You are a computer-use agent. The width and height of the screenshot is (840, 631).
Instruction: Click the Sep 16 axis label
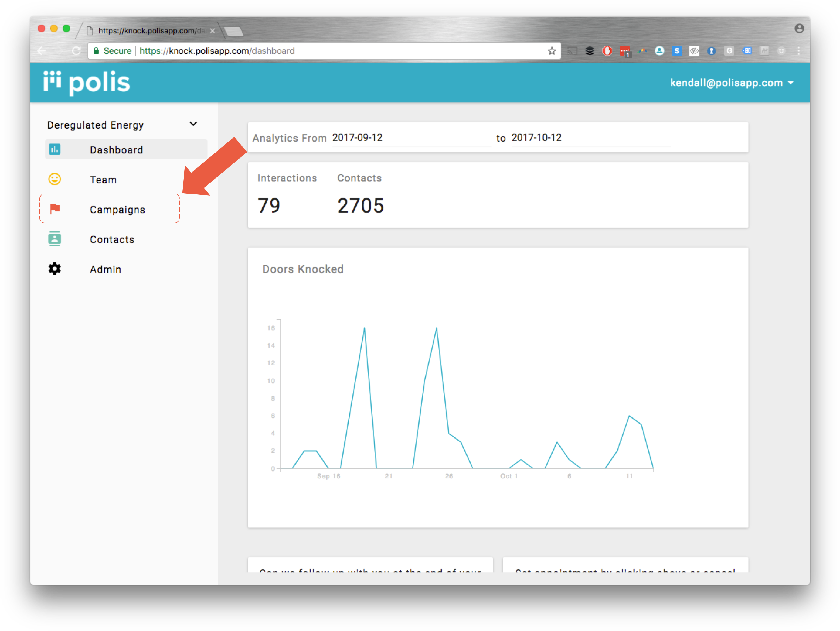[328, 476]
